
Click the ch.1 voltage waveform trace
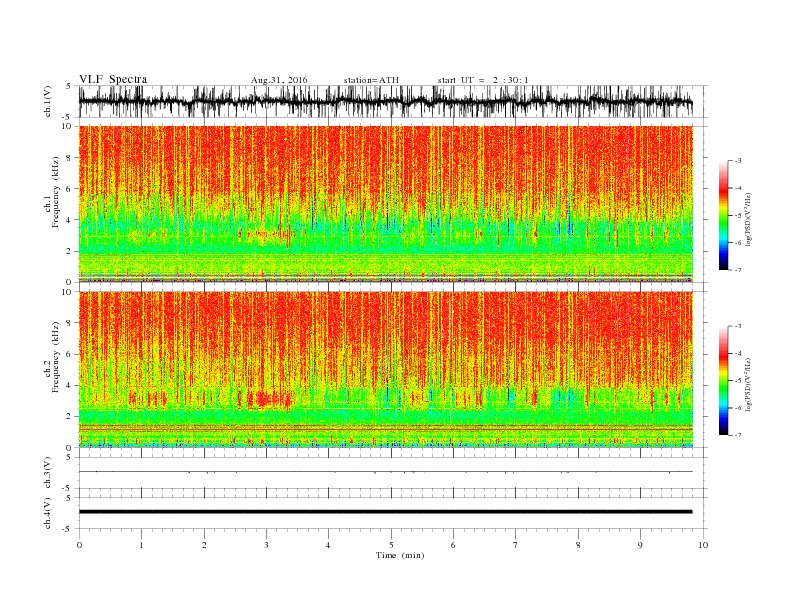coord(385,101)
